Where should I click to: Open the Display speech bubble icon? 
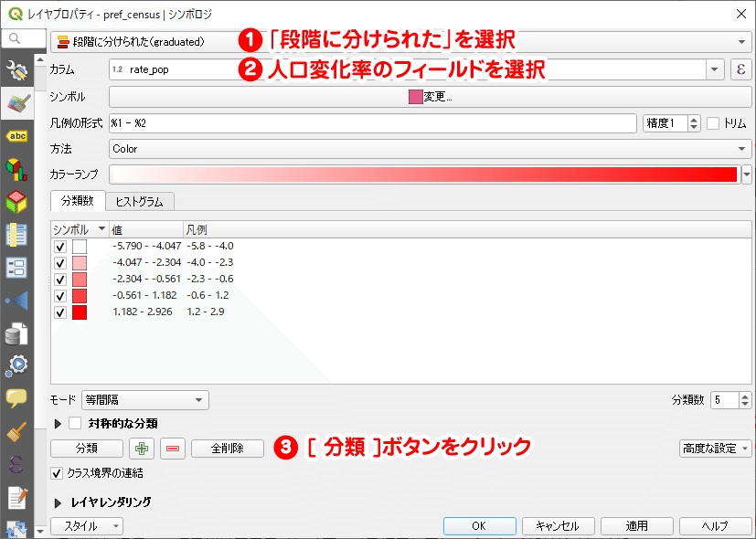(x=16, y=399)
